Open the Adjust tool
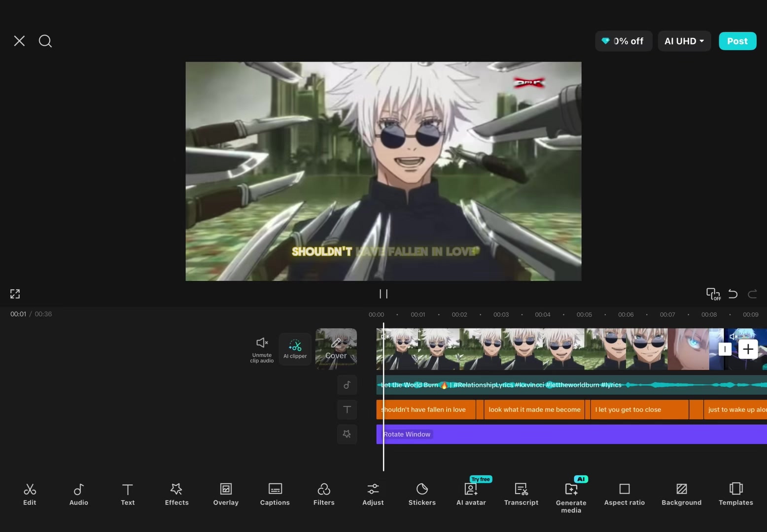The height and width of the screenshot is (532, 767). 373,494
